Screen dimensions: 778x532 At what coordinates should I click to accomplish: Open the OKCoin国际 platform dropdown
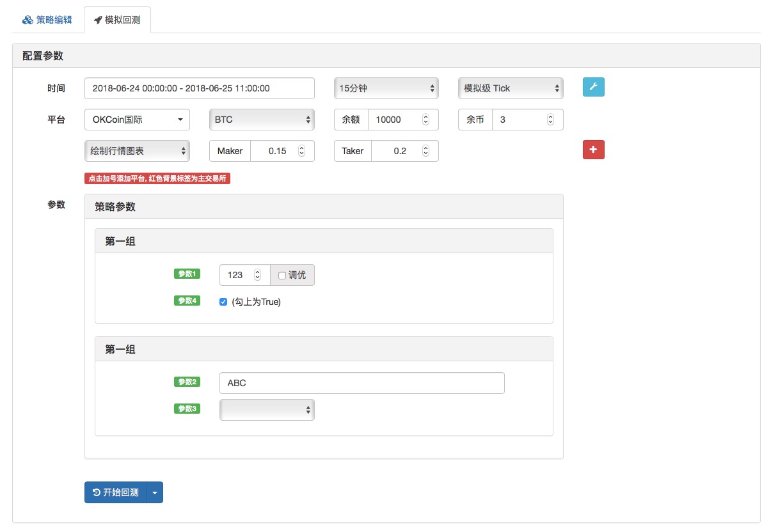click(x=137, y=120)
